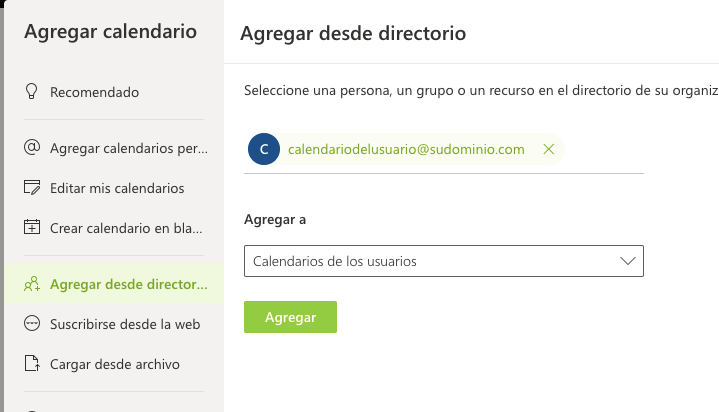Click the green Agregar button
The width and height of the screenshot is (719, 412).
click(290, 317)
